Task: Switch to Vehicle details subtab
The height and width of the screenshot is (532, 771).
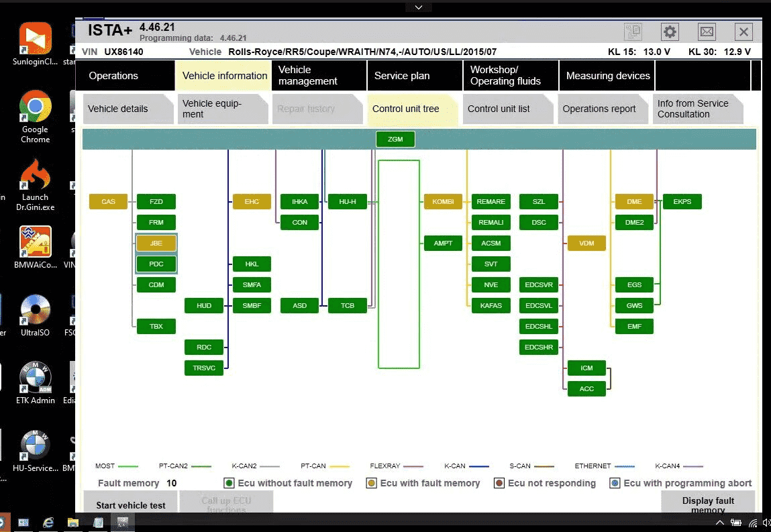Action: [x=128, y=109]
